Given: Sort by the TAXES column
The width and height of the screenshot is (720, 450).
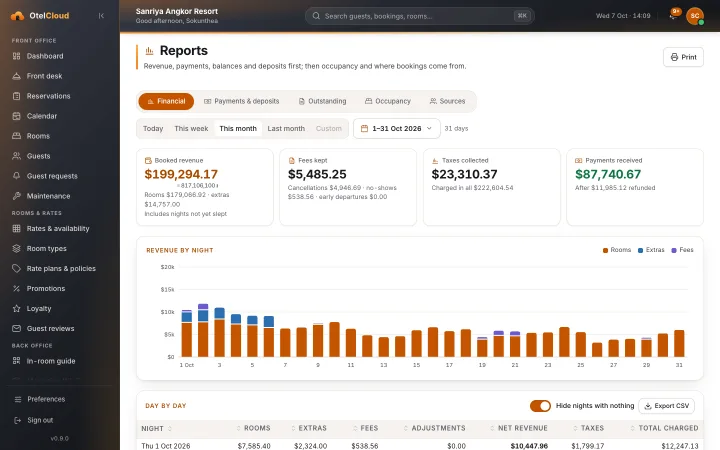Looking at the screenshot, I should [x=589, y=428].
